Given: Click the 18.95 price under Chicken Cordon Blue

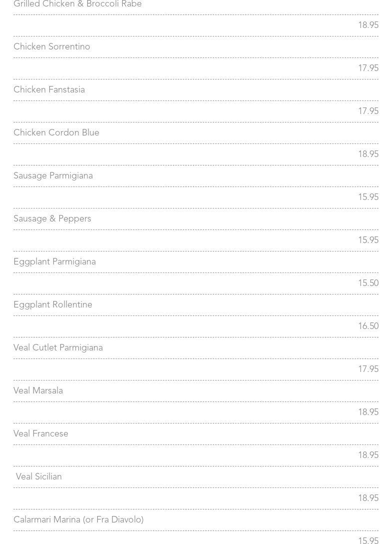Looking at the screenshot, I should [368, 154].
